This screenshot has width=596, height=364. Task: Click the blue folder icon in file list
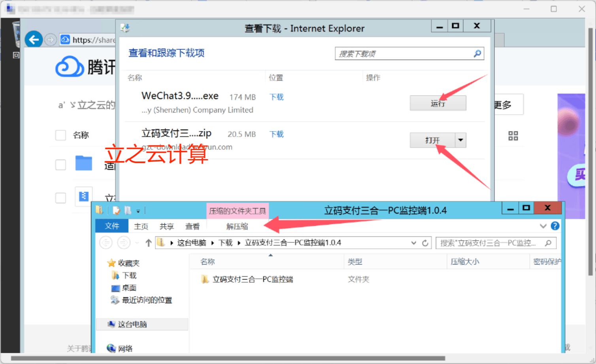pyautogui.click(x=83, y=163)
